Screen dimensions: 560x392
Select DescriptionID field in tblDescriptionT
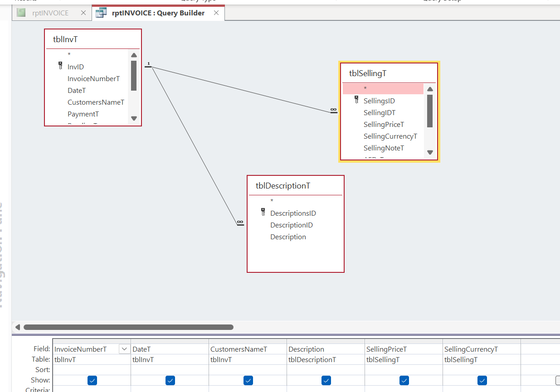pyautogui.click(x=292, y=225)
